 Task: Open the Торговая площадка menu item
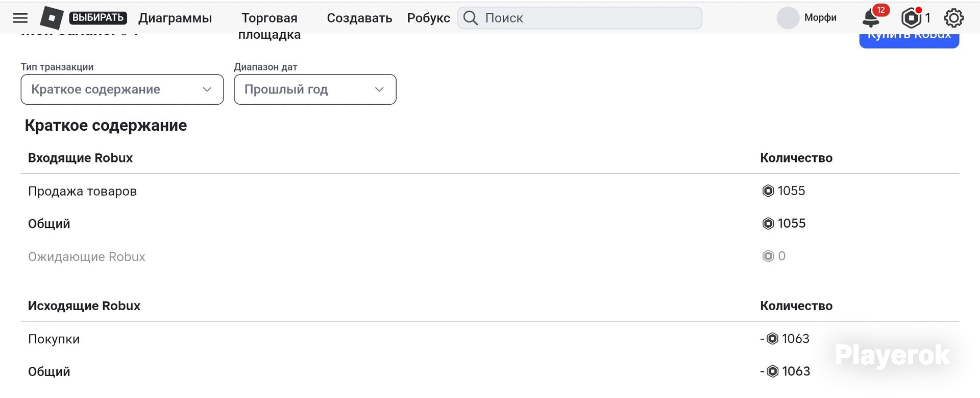269,26
